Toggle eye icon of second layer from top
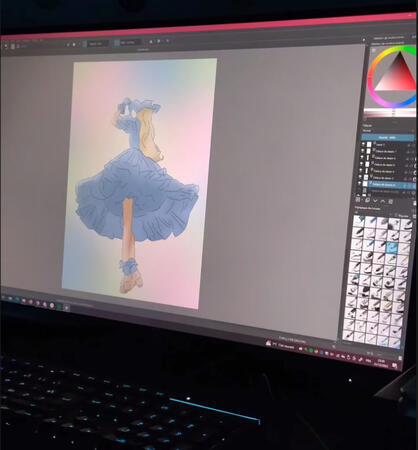This screenshot has height=450, width=418. pos(363,151)
